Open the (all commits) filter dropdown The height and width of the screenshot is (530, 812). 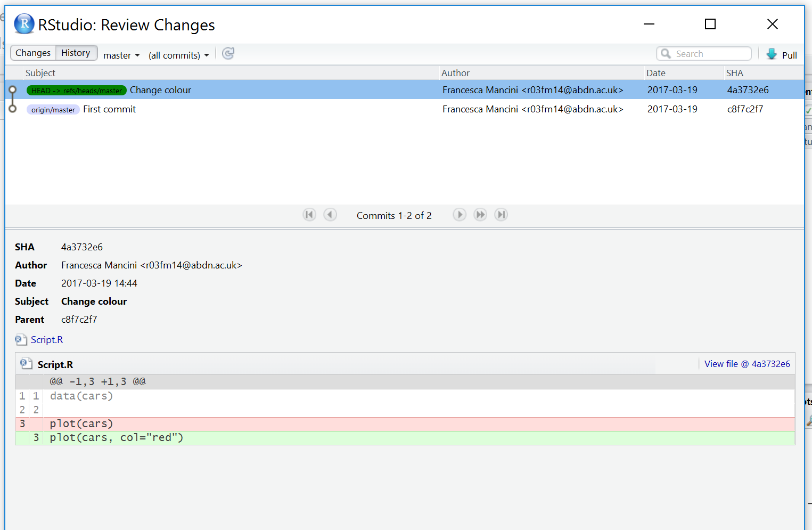coord(178,55)
